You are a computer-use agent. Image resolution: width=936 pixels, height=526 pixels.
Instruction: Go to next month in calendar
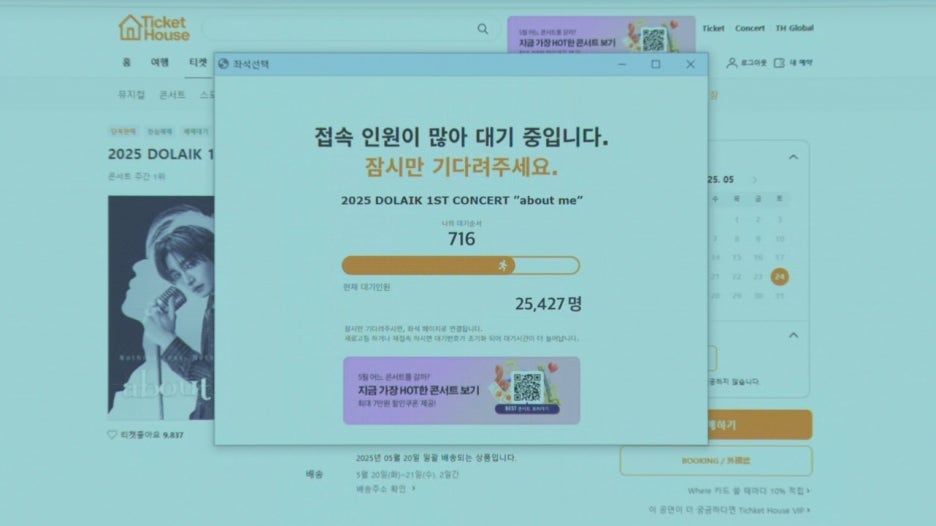pos(754,180)
